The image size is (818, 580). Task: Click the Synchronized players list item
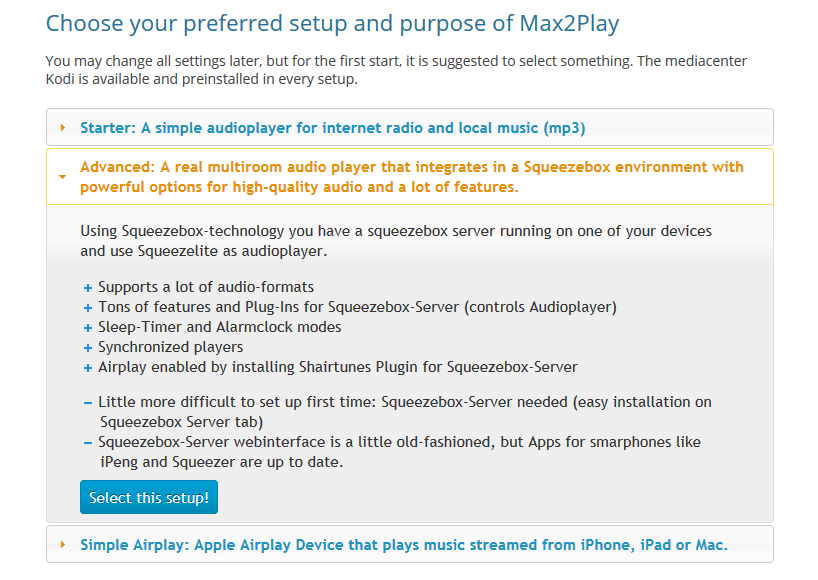(171, 347)
